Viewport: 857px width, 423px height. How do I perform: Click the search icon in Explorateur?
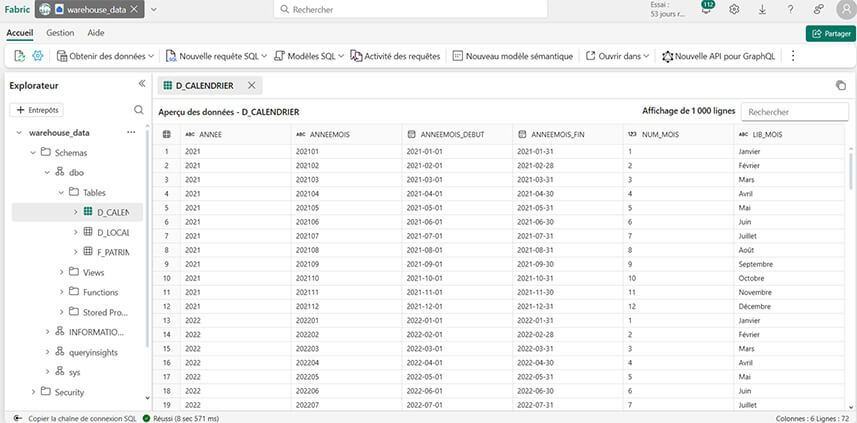pos(139,109)
